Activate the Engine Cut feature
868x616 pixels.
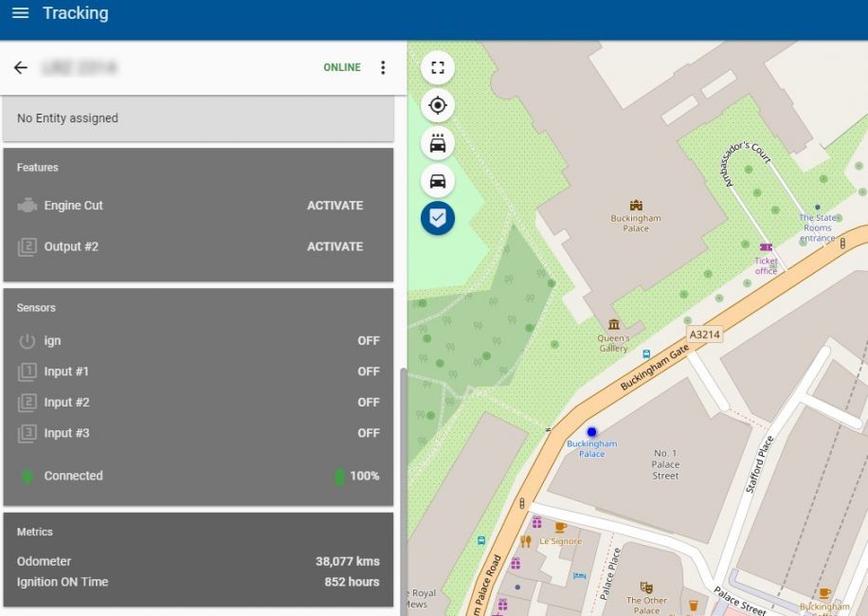(335, 206)
